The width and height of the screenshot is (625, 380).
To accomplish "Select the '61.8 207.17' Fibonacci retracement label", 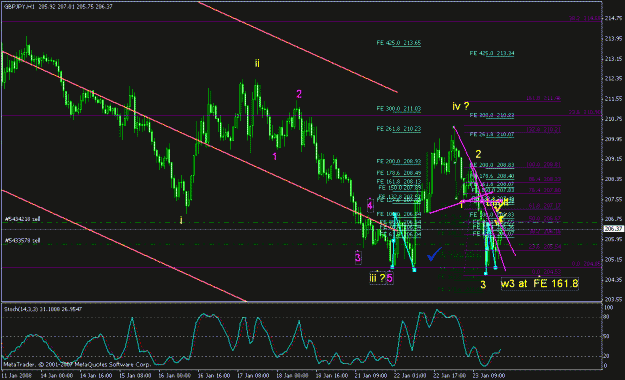I will pos(544,206).
